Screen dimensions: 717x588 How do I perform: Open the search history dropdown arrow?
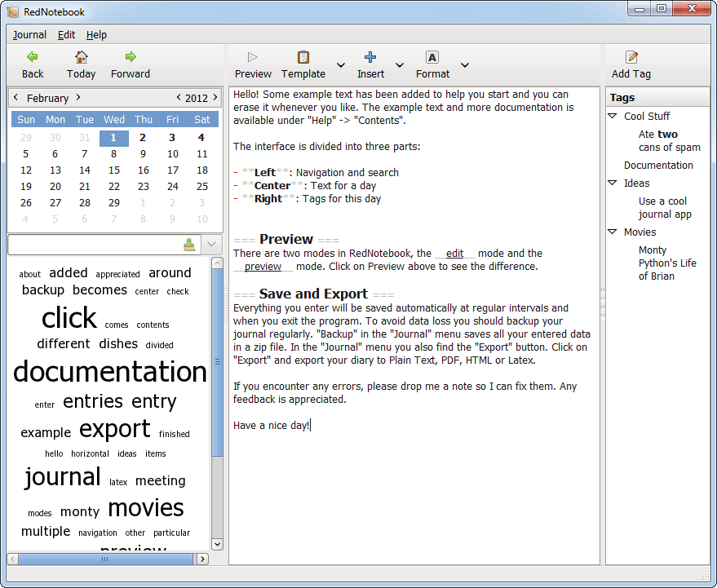point(210,245)
